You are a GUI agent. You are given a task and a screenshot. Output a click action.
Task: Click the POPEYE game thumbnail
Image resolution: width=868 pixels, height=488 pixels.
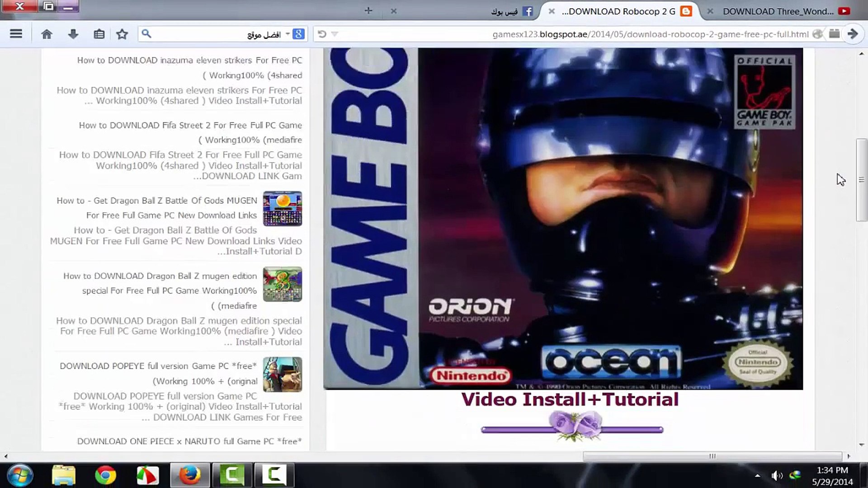[283, 374]
